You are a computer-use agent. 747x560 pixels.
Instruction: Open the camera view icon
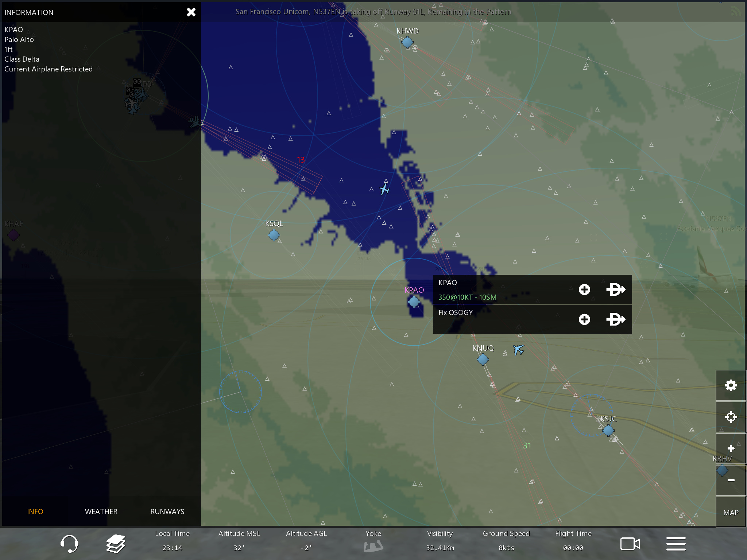pyautogui.click(x=630, y=544)
